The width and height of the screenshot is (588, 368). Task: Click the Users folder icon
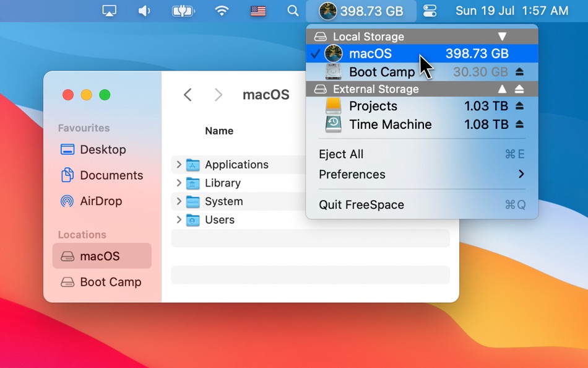click(x=192, y=220)
